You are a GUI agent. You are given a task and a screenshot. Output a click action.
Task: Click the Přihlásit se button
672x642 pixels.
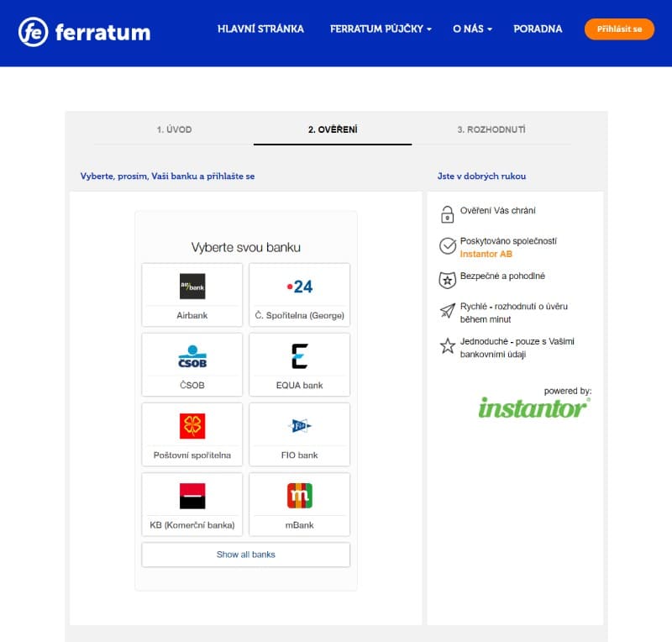(619, 29)
